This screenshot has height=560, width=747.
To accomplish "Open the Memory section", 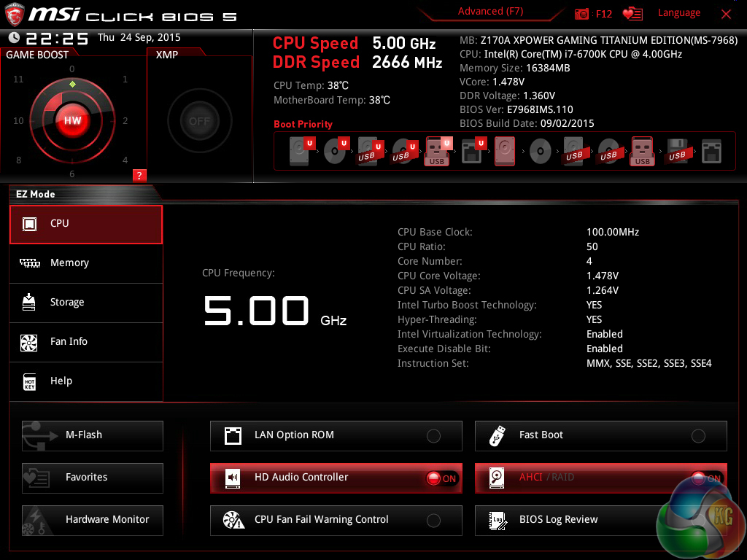I will point(86,263).
